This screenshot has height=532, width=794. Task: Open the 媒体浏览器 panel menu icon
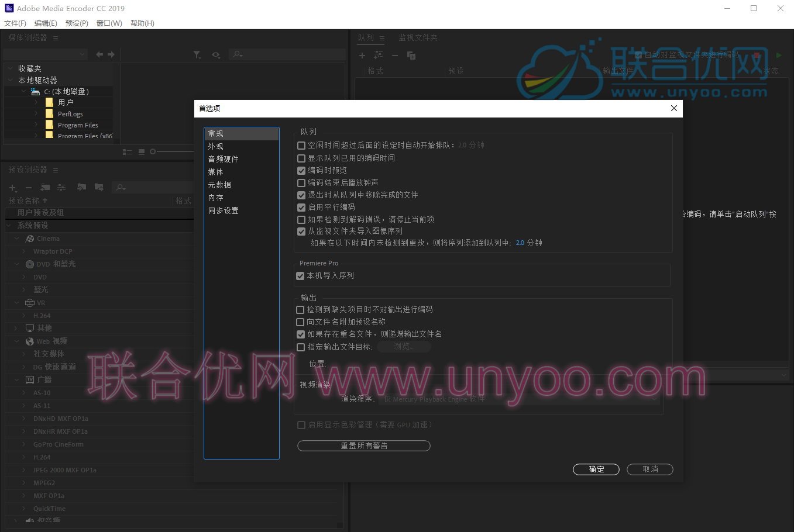point(56,38)
